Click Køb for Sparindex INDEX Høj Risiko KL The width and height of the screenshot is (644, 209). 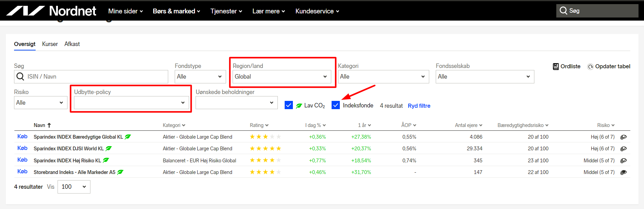click(22, 160)
